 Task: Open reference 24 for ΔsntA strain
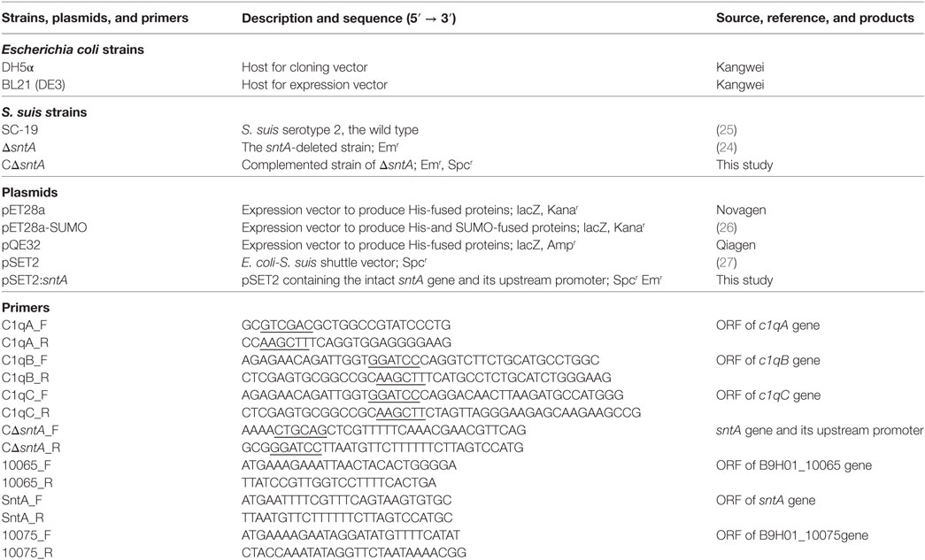click(726, 148)
